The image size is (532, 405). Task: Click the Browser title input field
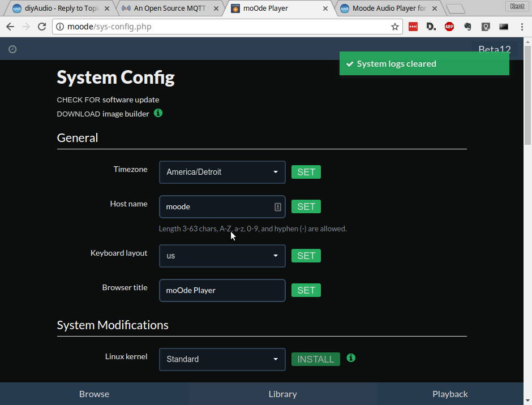pyautogui.click(x=222, y=290)
